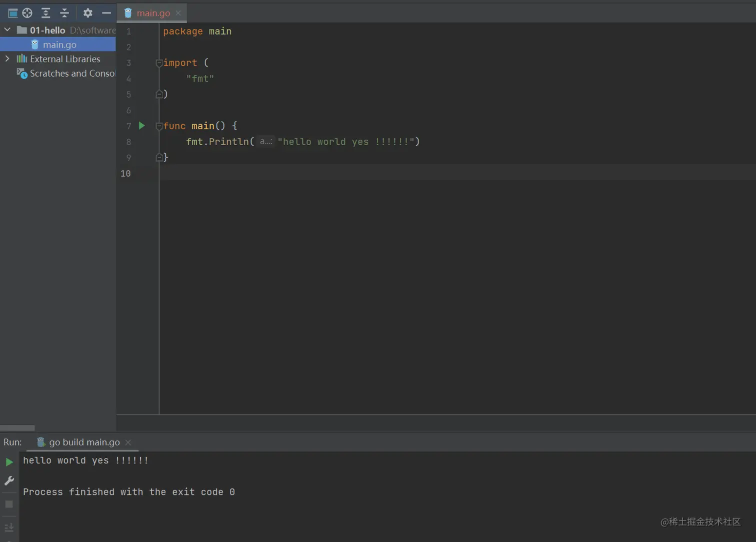Click the import keyword on line 3
This screenshot has height=542, width=756.
pyautogui.click(x=180, y=63)
